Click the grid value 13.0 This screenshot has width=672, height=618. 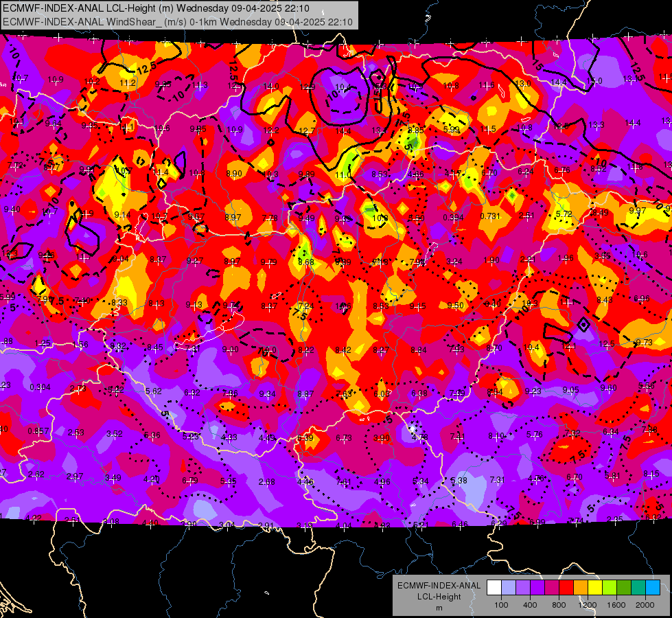coord(523,83)
